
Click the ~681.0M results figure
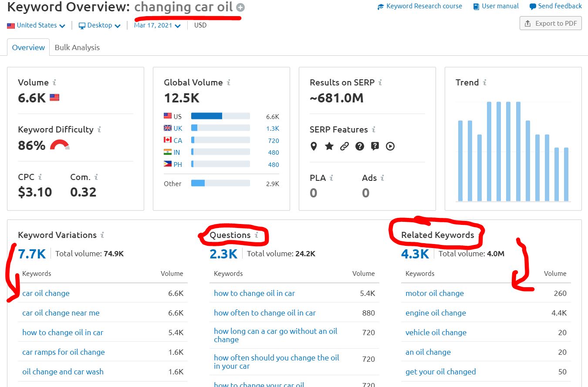[x=337, y=98]
